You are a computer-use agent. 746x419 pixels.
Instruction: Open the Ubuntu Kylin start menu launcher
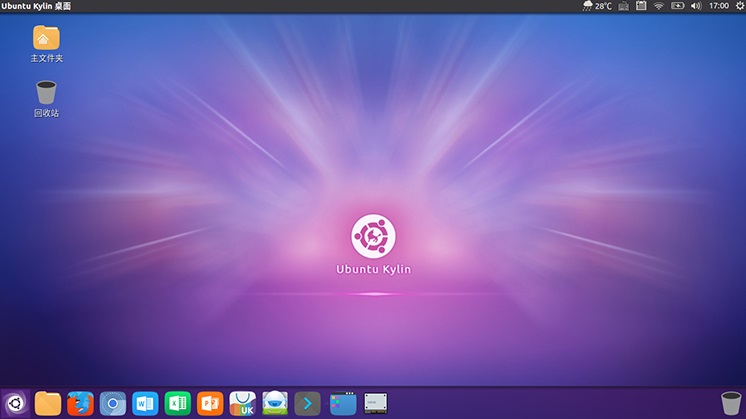tap(15, 403)
